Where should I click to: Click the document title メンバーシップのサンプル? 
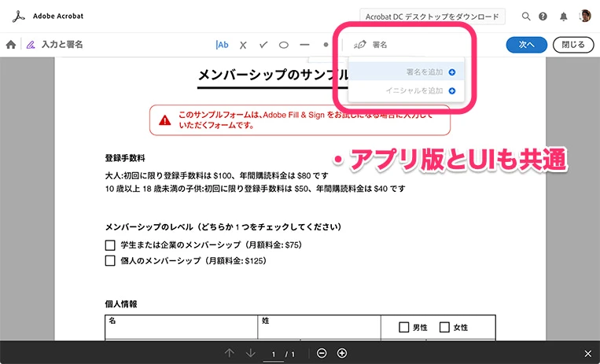click(x=273, y=75)
